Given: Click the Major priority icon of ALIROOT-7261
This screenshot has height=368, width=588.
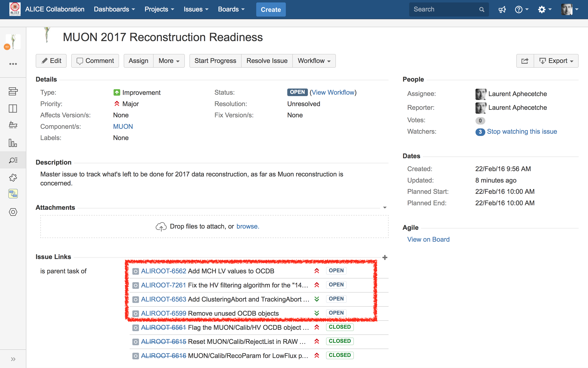Looking at the screenshot, I should [317, 285].
